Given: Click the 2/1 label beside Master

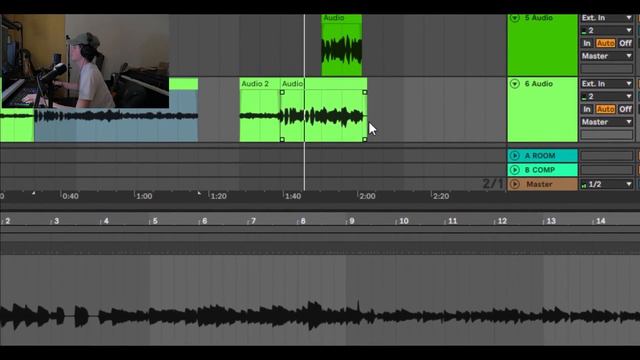Looking at the screenshot, I should click(493, 184).
